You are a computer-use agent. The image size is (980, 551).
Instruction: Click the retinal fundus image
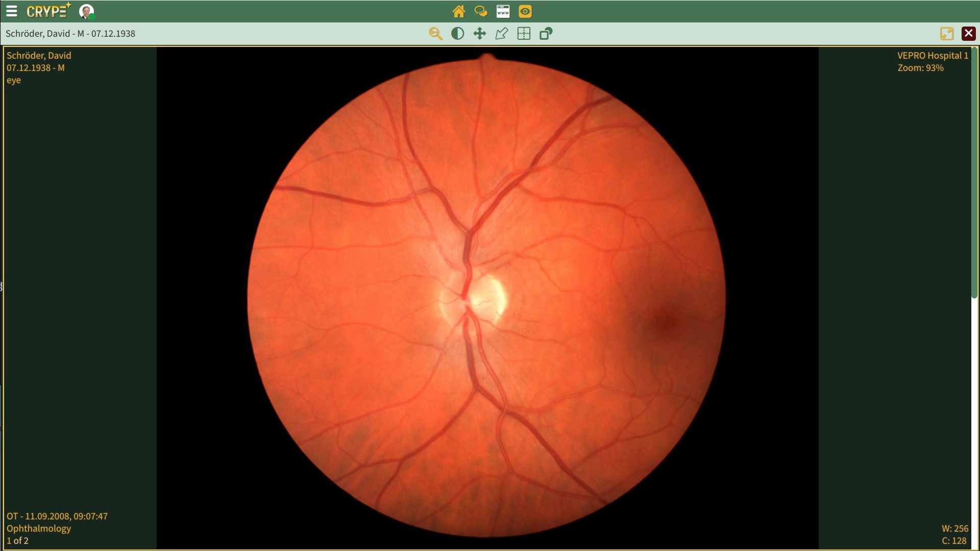click(486, 296)
